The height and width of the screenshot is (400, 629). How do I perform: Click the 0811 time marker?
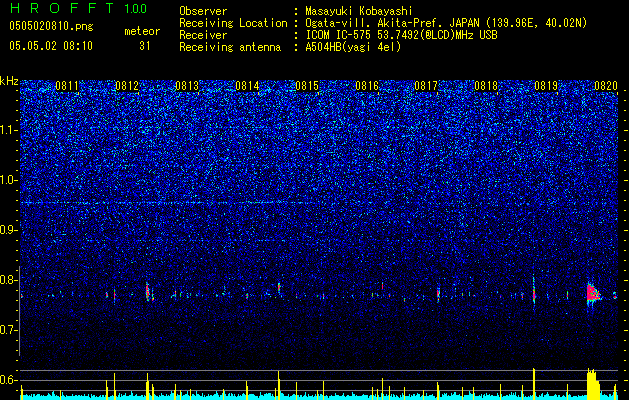click(67, 86)
